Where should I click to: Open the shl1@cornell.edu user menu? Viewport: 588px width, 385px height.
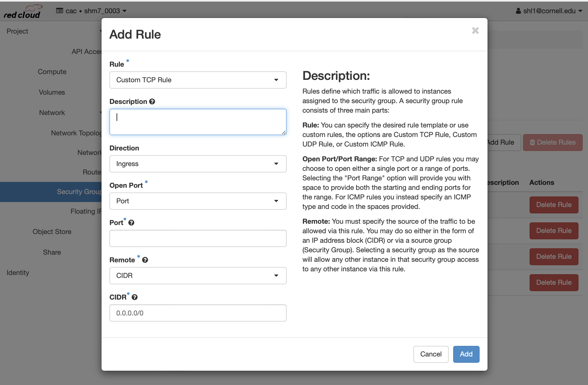click(549, 11)
